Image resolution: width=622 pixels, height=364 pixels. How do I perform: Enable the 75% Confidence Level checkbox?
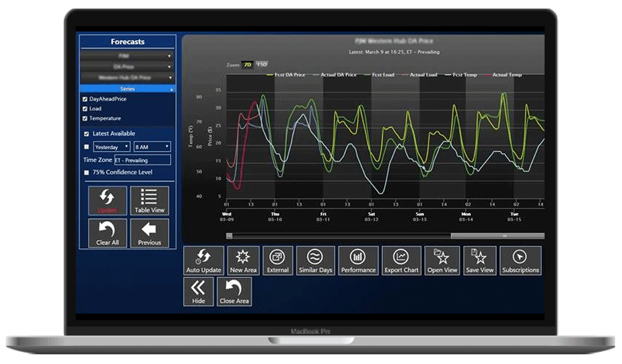[x=86, y=172]
